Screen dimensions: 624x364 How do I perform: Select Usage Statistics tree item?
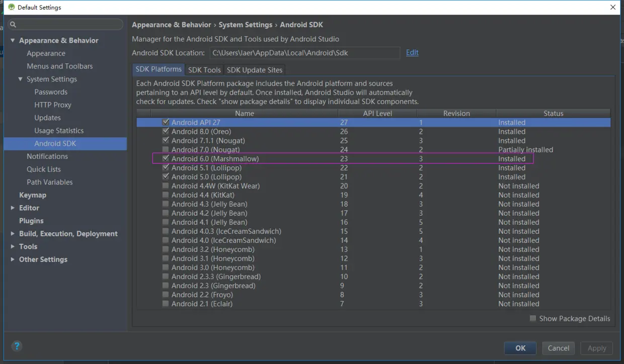click(x=59, y=130)
